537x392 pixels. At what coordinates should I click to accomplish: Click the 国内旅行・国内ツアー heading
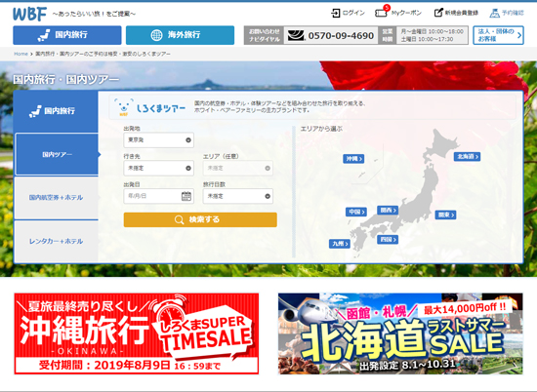coord(66,79)
